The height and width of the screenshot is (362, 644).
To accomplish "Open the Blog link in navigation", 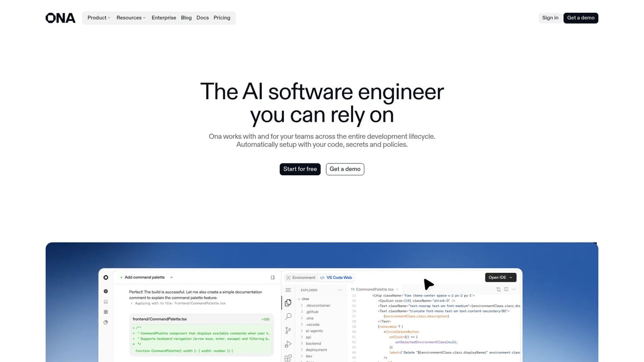I will tap(186, 18).
